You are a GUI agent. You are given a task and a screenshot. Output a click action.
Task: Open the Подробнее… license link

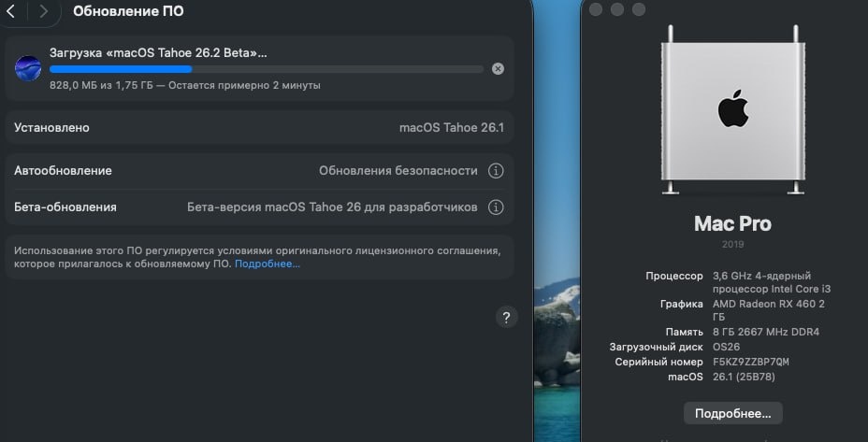click(x=268, y=264)
